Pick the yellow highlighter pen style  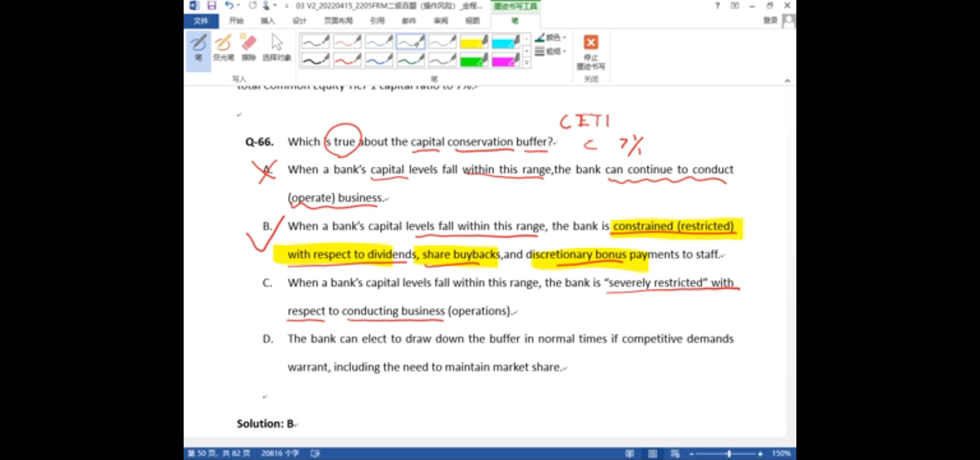pos(473,42)
